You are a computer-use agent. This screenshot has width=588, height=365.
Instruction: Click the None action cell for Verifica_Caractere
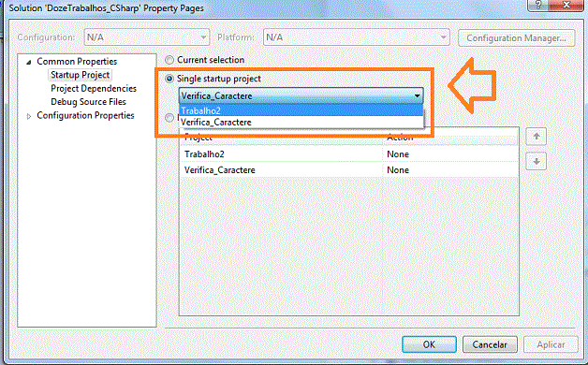(x=450, y=169)
